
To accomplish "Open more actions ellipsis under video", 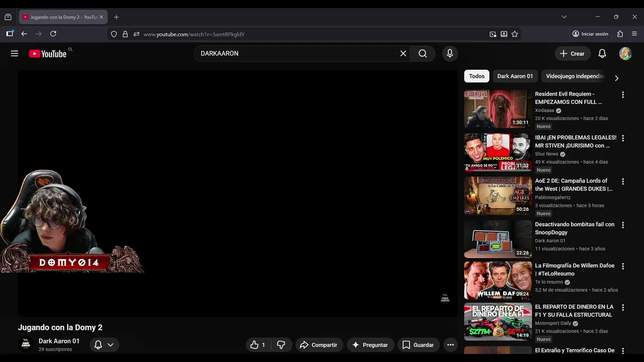I will pyautogui.click(x=450, y=345).
